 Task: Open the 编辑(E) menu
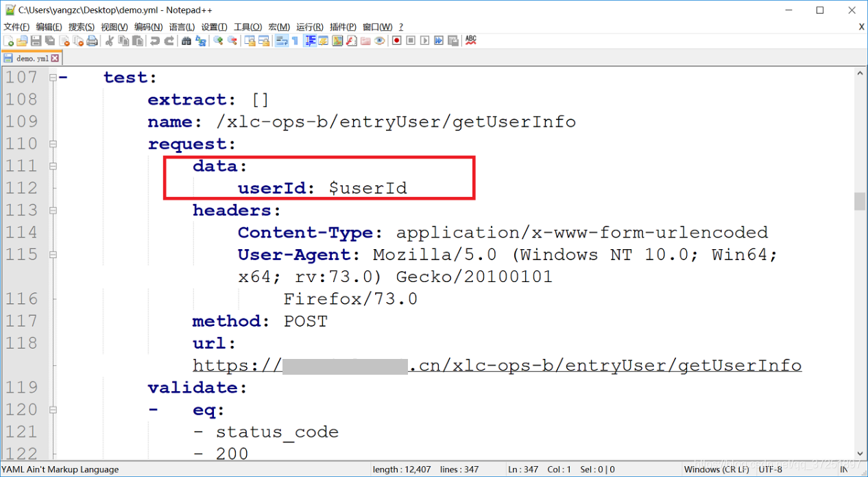coord(49,27)
